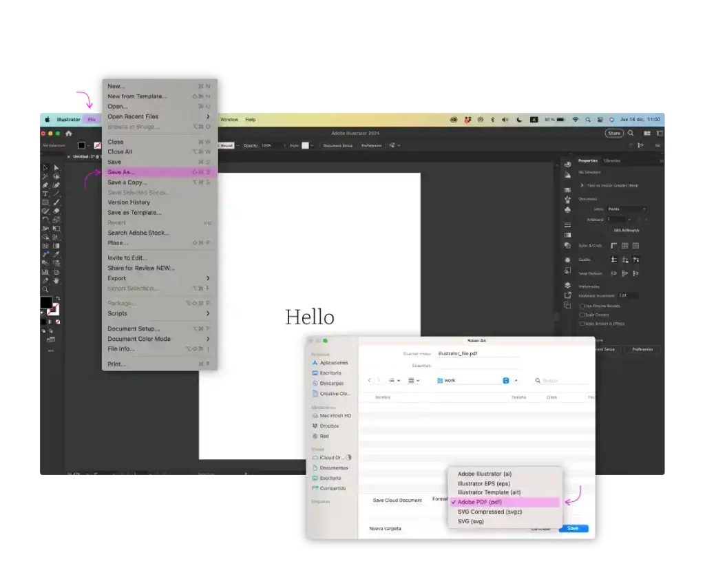This screenshot has width=705, height=588.
Task: Expand Text to Vector Graphic section
Action: [x=582, y=185]
